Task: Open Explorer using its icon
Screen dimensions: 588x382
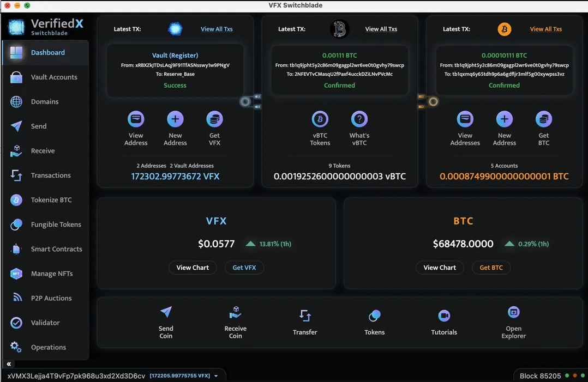Action: click(x=513, y=312)
